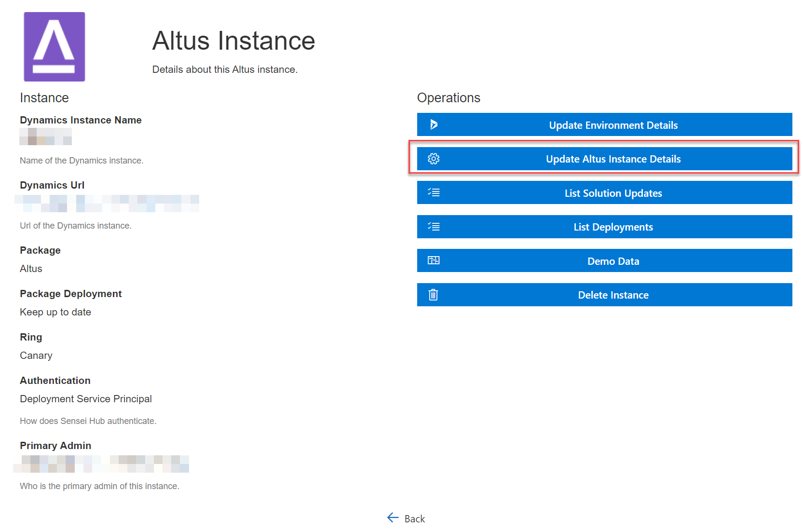Open Update Environment Details
803x532 pixels.
point(604,124)
